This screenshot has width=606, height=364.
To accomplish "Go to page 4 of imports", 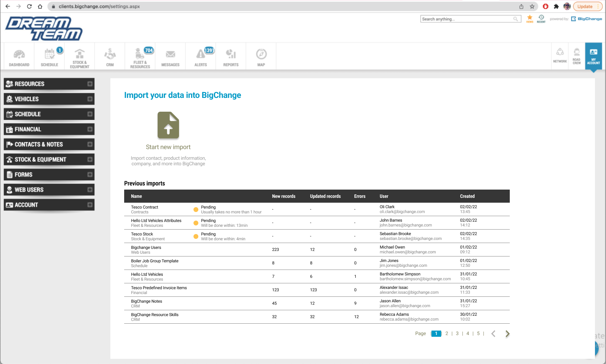I will tap(468, 333).
